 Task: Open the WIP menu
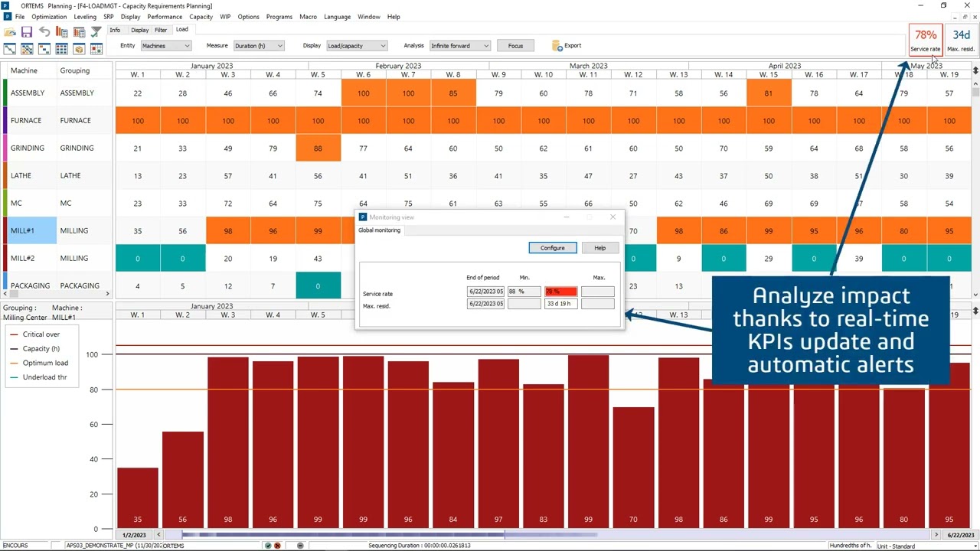click(x=225, y=17)
